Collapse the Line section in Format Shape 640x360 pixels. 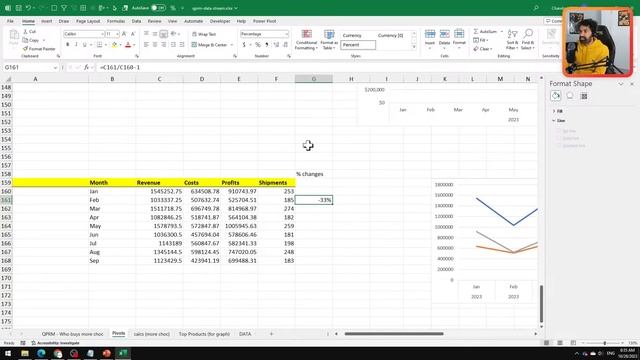(x=559, y=120)
